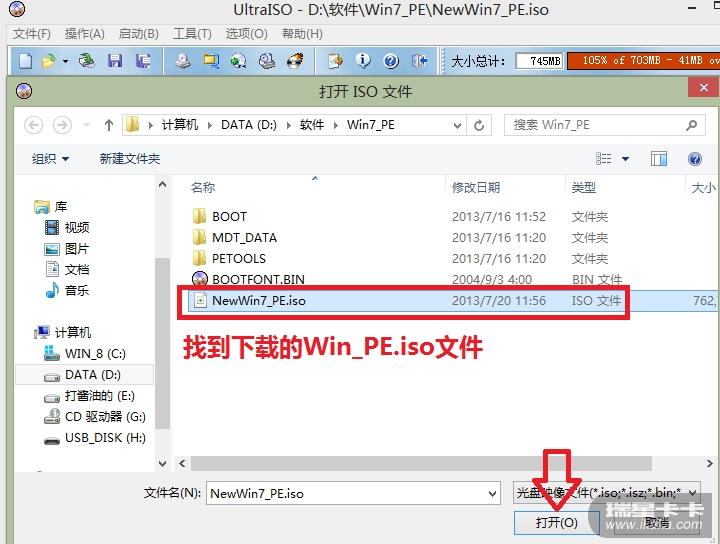Click the Mount to virtual drive icon
The image size is (720, 544).
tap(266, 61)
